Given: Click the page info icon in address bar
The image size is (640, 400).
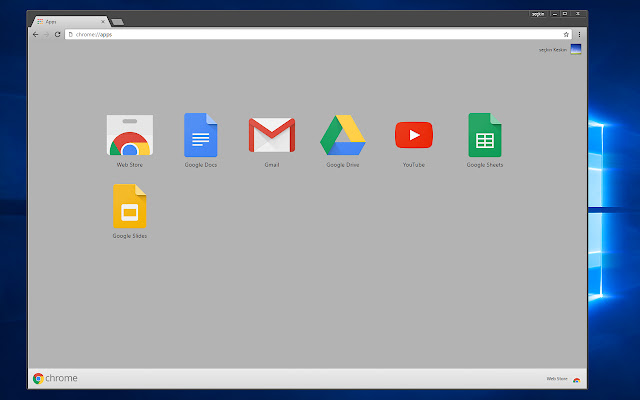Looking at the screenshot, I should (x=71, y=35).
